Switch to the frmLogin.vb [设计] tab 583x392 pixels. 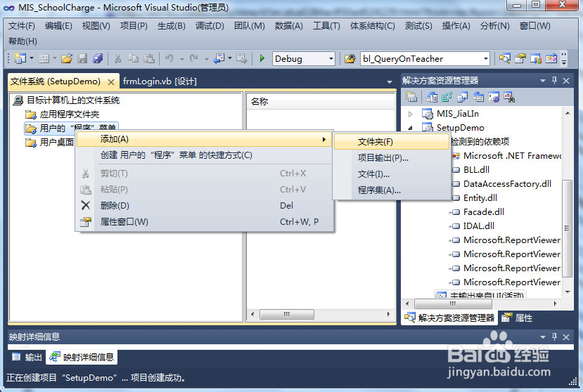click(160, 81)
